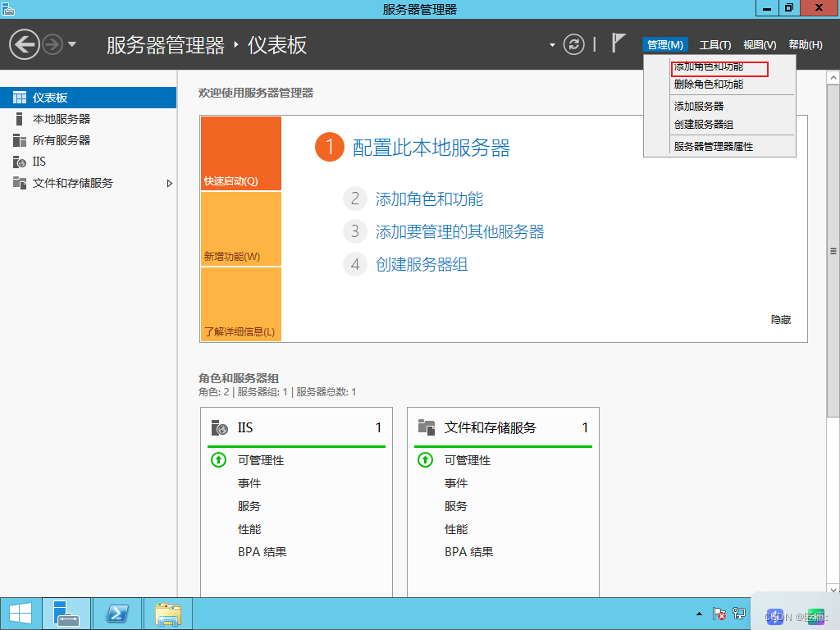Open dropdown arrow left of refresh icon

(552, 45)
